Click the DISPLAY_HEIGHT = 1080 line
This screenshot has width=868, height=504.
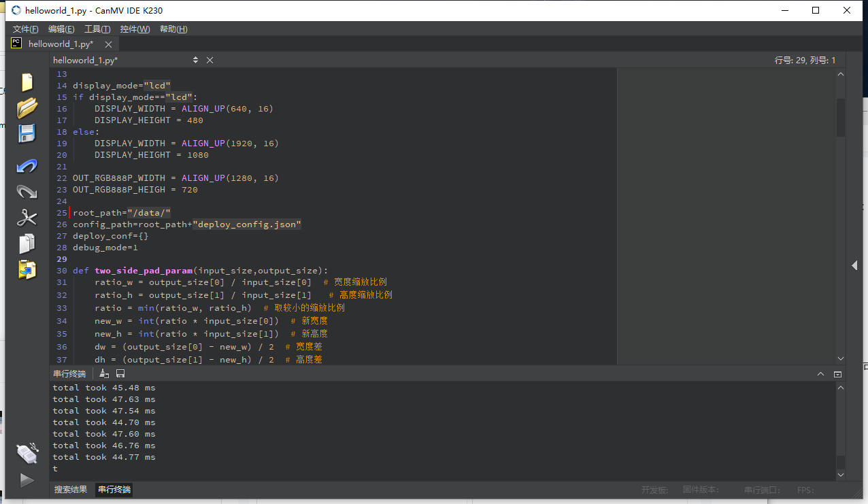pos(152,155)
